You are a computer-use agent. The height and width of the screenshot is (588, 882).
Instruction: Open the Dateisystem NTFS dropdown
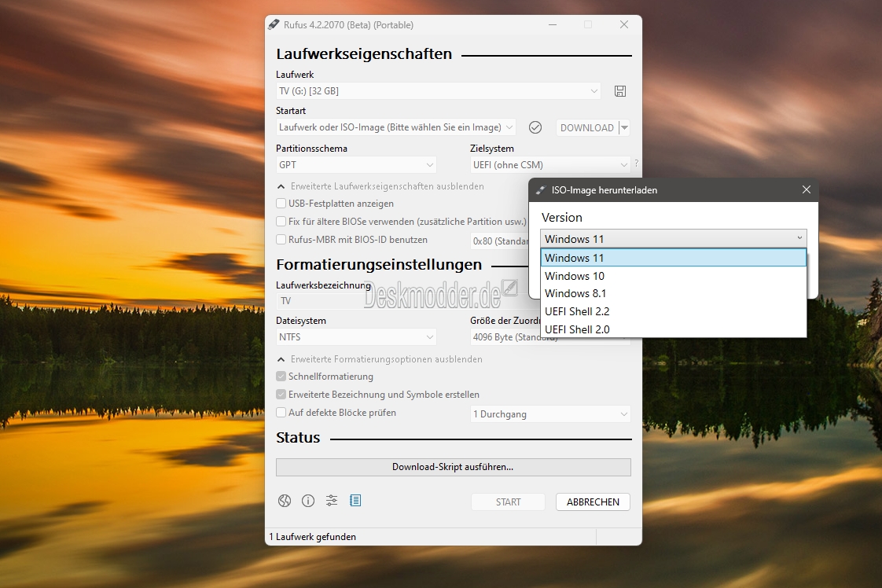(x=356, y=337)
